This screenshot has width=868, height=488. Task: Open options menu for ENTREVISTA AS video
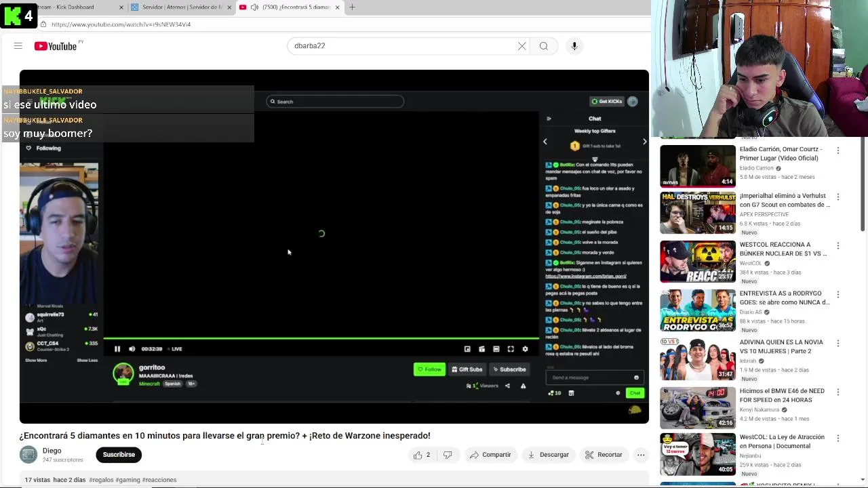click(838, 295)
